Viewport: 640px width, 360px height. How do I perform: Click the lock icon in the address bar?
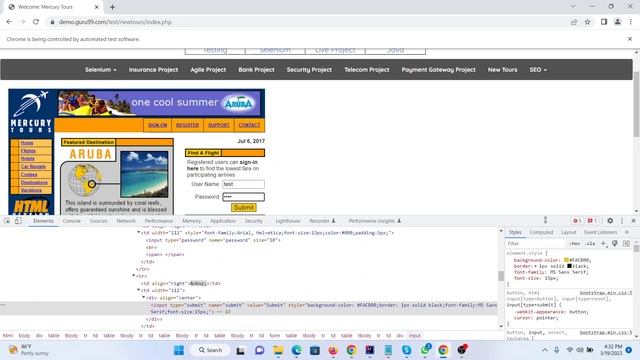pos(52,22)
